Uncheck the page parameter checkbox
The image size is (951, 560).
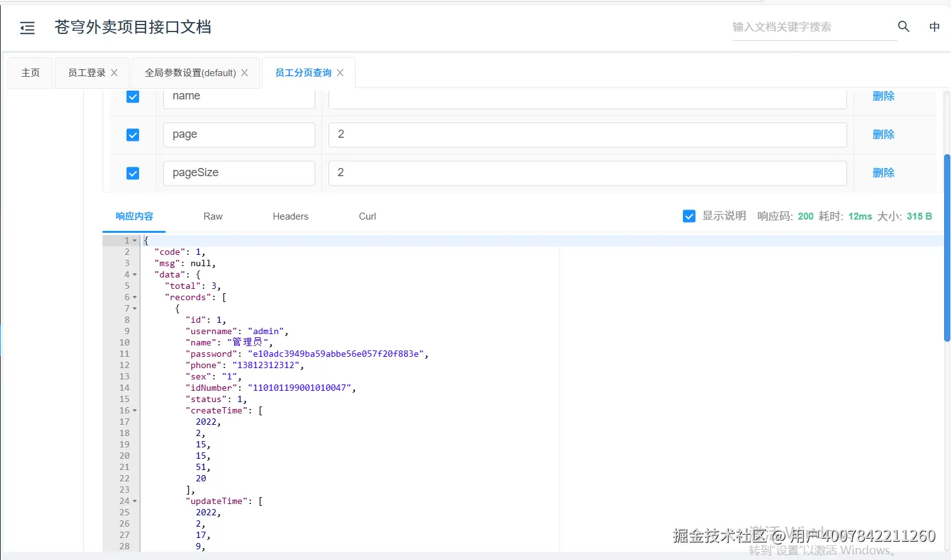pos(133,135)
